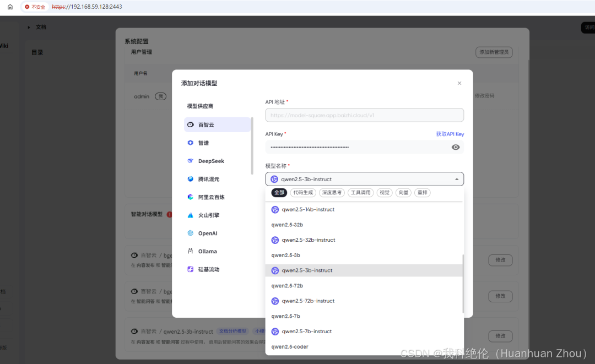Choose the 智谱 provider icon
This screenshot has height=364, width=595.
tap(191, 143)
